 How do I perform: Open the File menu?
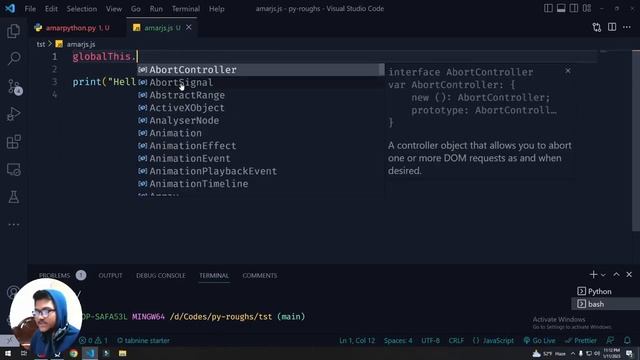[x=30, y=9]
